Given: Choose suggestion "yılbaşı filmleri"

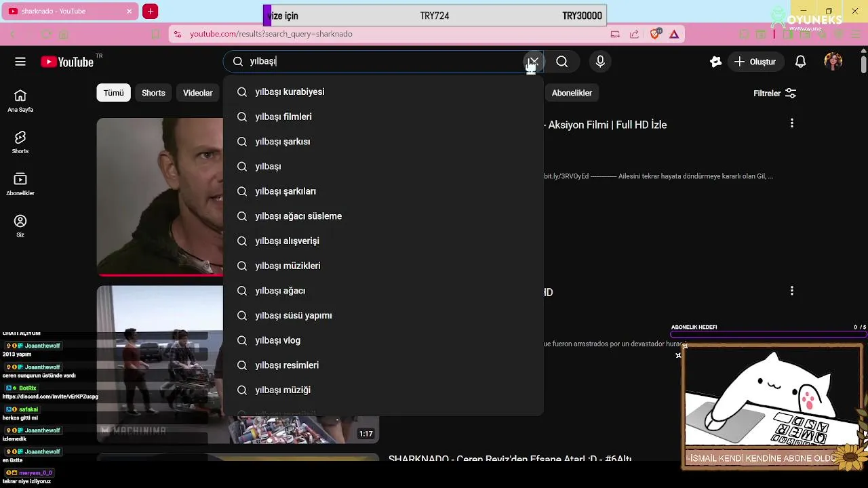Looking at the screenshot, I should coord(383,117).
